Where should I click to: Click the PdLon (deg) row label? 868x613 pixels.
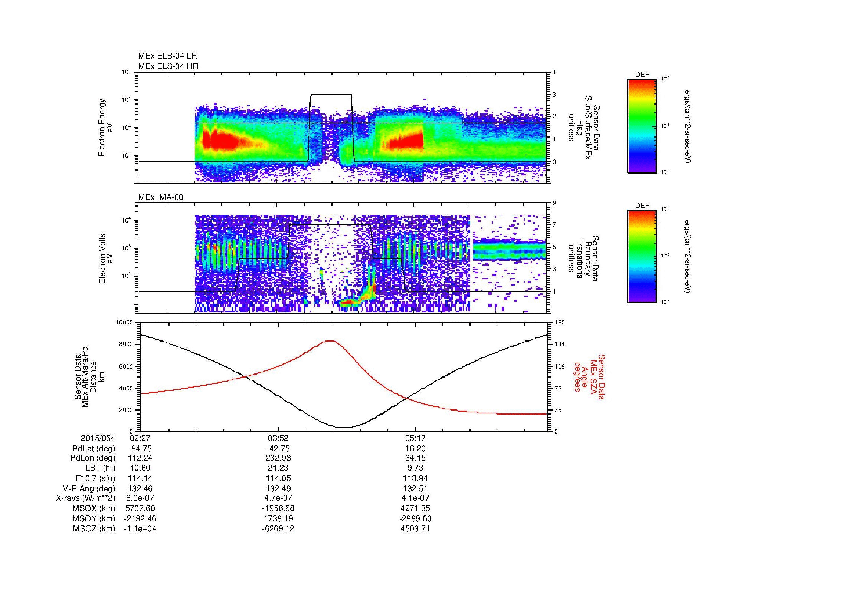pos(93,458)
